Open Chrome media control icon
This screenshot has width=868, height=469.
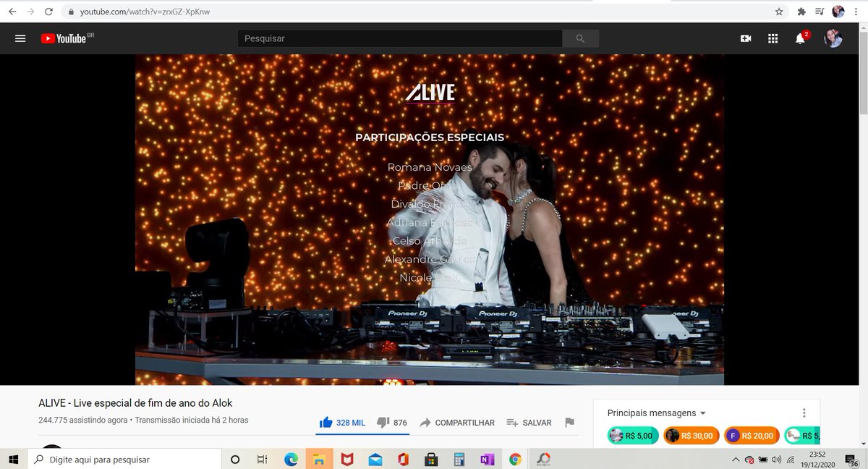[x=820, y=12]
